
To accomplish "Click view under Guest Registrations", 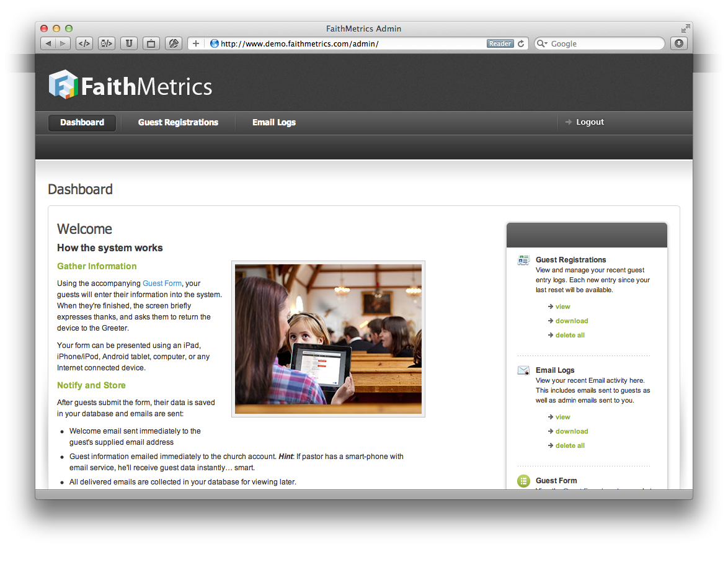I will point(562,306).
